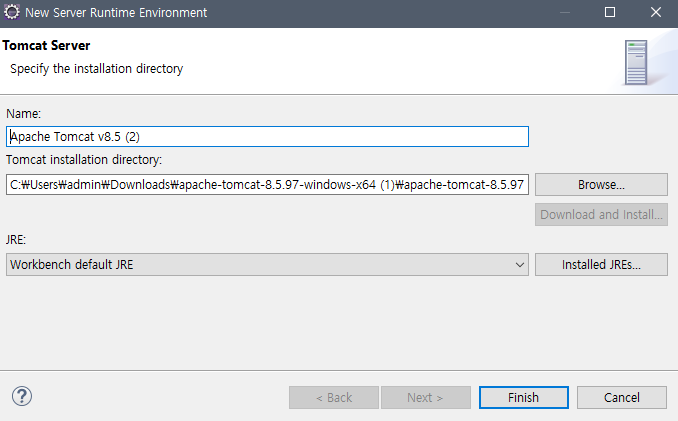The width and height of the screenshot is (678, 421).
Task: Close the New Server Runtime Environment dialog
Action: tap(656, 12)
